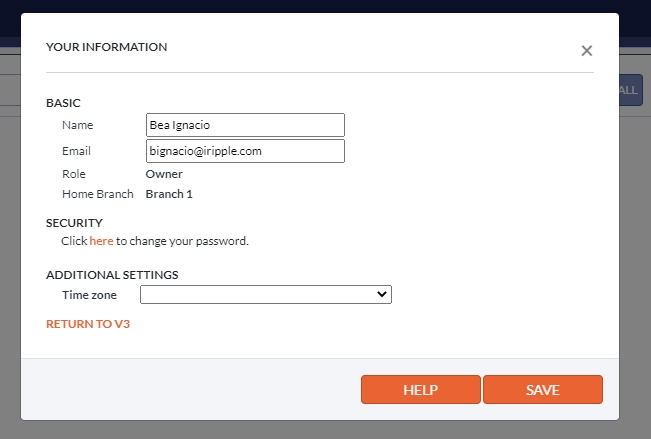Click the RETURN TO V3 link

88,324
